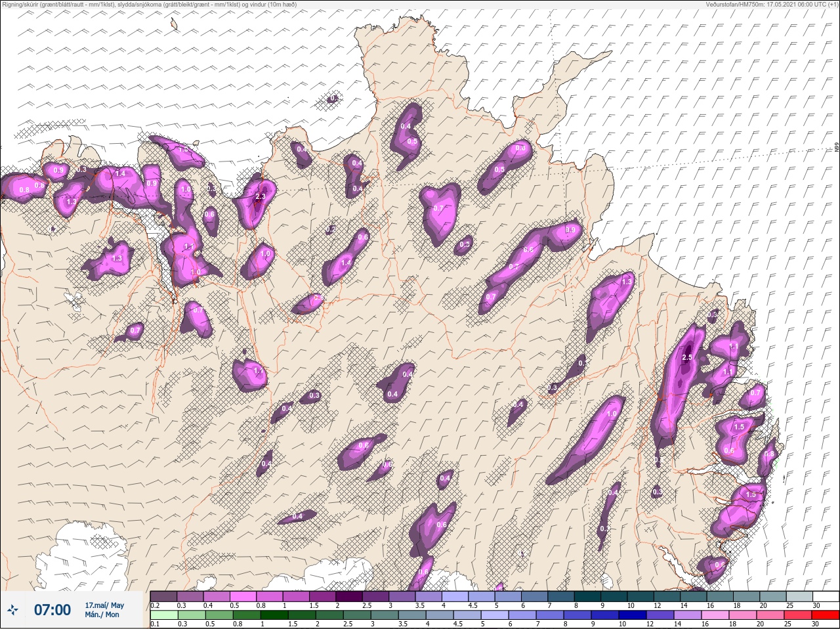Select the '17.maí/ May' date label
Viewport: 840px width, 629px height.
[x=104, y=605]
